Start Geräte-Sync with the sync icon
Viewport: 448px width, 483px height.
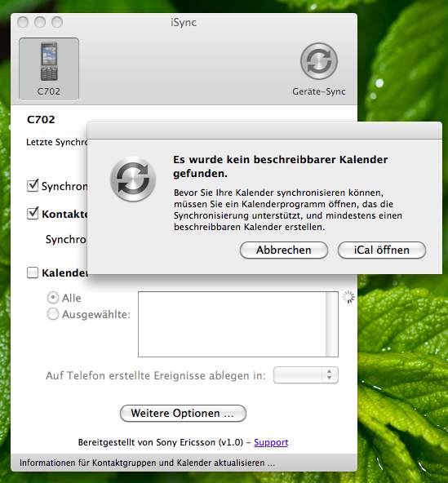(319, 61)
